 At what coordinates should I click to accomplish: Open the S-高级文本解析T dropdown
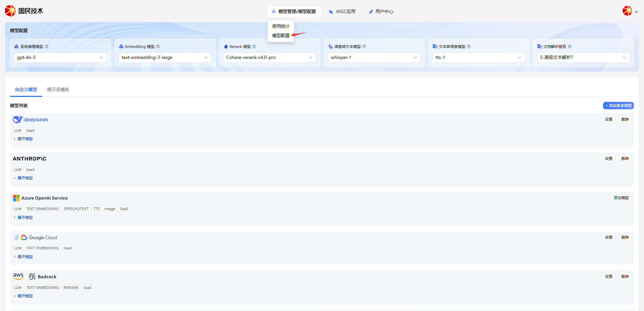[x=584, y=58]
